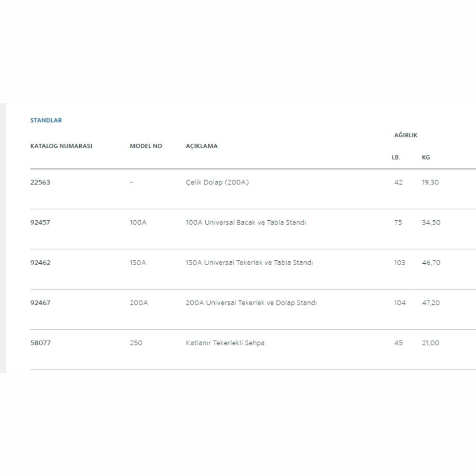The height and width of the screenshot is (476, 476).
Task: Select the KG weight subheader
Action: pos(426,158)
